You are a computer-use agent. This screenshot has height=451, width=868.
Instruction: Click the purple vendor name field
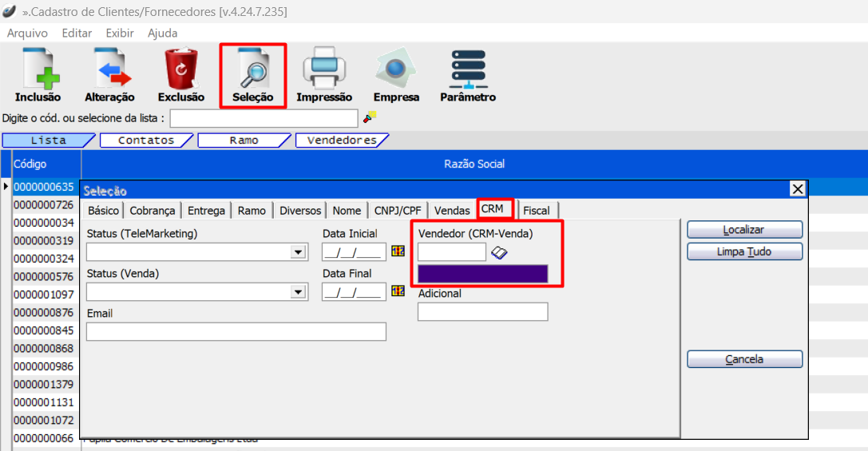(482, 274)
